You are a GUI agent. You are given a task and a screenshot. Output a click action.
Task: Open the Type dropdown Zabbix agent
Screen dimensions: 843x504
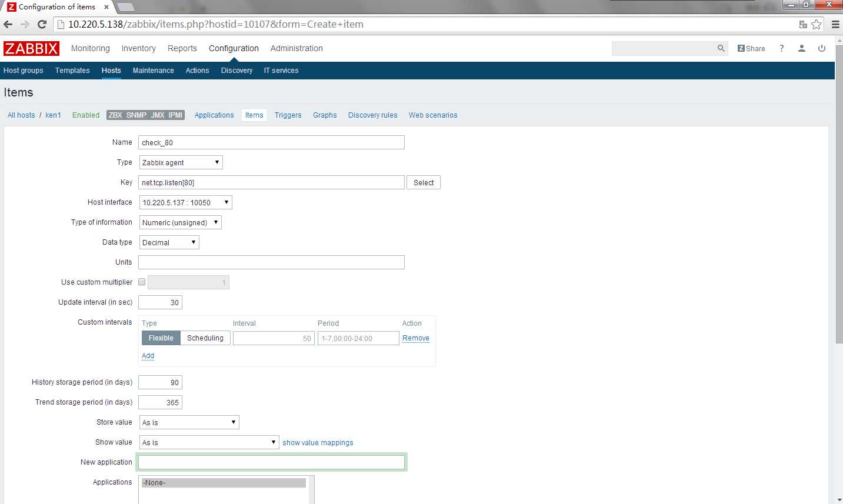(x=181, y=162)
